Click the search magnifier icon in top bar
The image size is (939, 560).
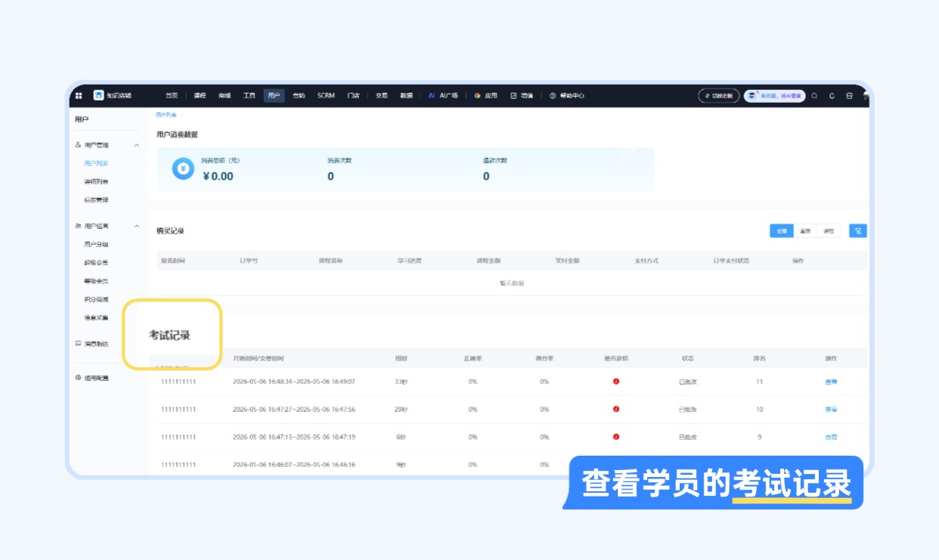(815, 96)
